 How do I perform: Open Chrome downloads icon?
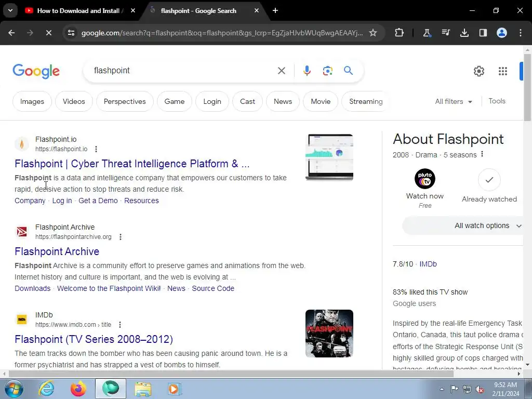pyautogui.click(x=464, y=33)
